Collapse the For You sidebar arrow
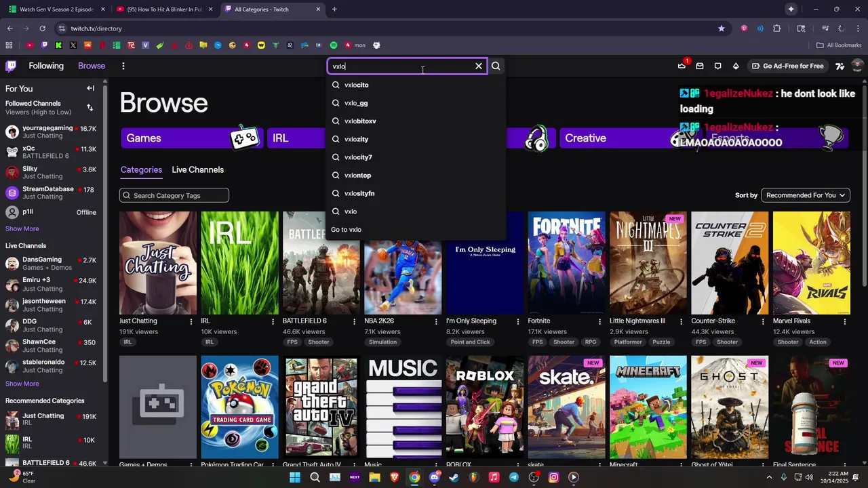Viewport: 868px width, 488px height. 90,88
